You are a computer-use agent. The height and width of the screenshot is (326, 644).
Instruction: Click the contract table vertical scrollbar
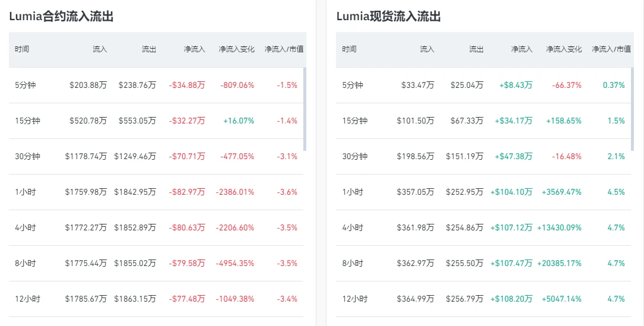click(x=304, y=109)
